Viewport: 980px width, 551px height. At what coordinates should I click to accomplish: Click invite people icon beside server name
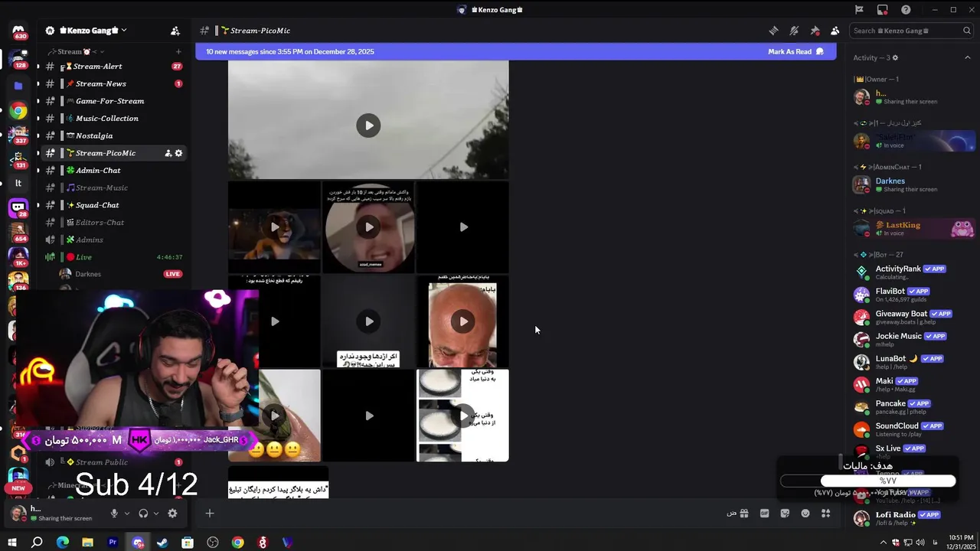(175, 31)
